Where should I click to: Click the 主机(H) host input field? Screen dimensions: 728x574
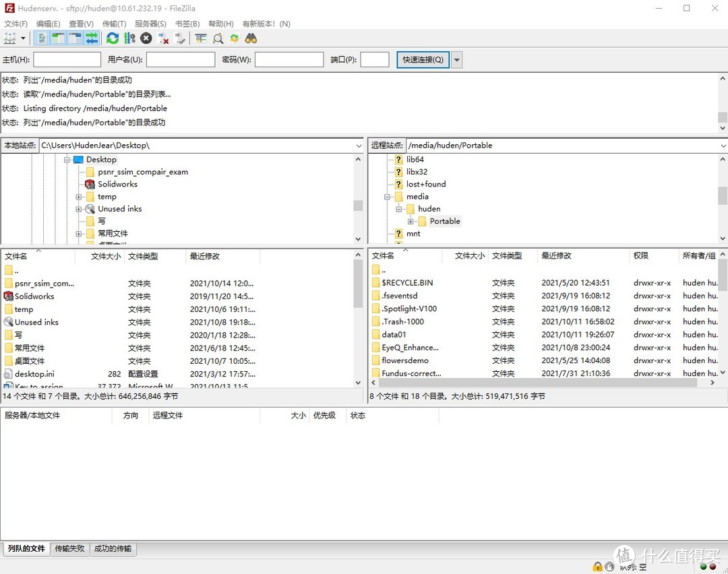tap(67, 59)
